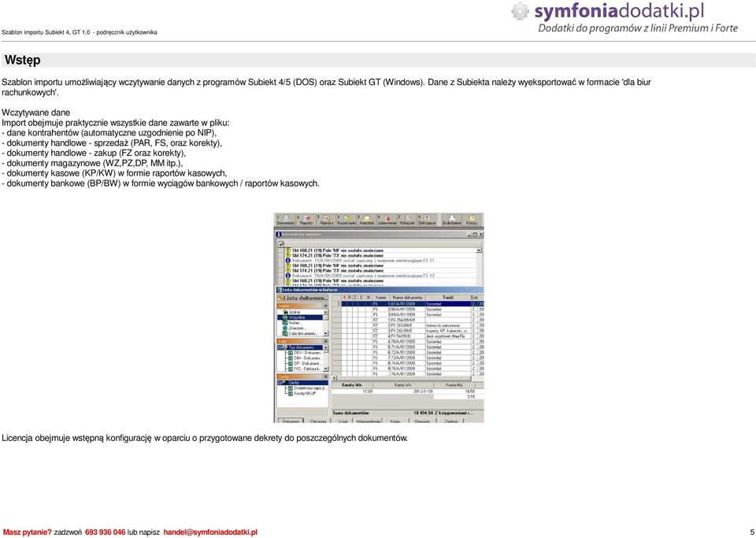
Task: Select Numer... in the Wybór panel
Action: point(294,323)
